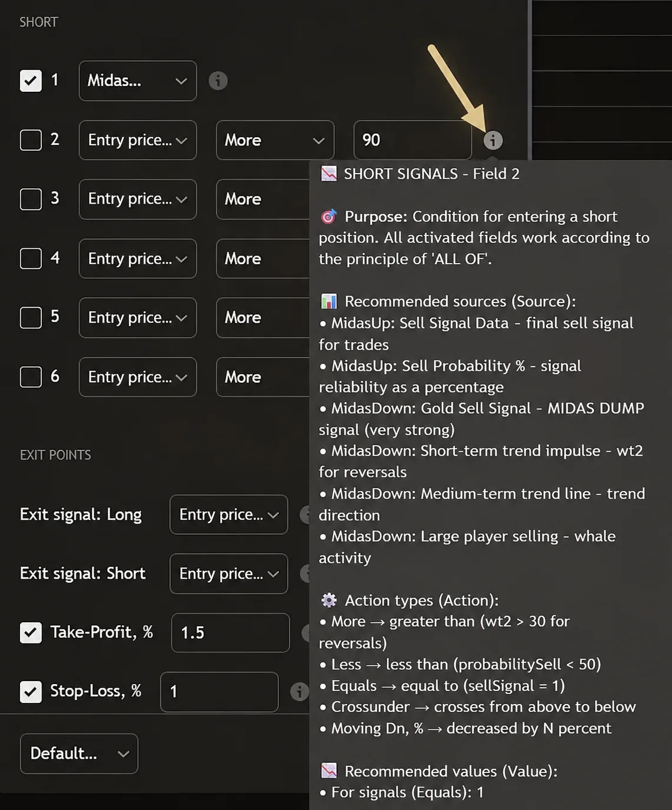Open Entry price source dropdown in row 3

138,199
